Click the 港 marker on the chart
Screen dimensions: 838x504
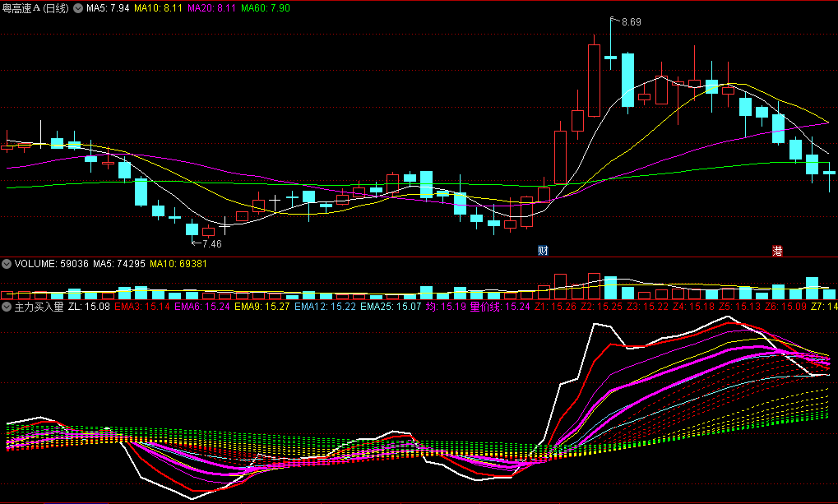[777, 251]
